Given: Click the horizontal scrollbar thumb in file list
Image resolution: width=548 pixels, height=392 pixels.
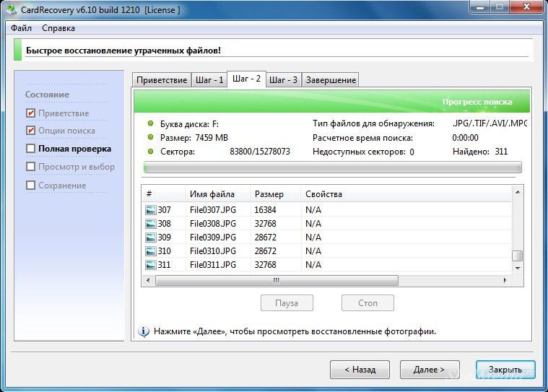Looking at the screenshot, I should (x=277, y=280).
